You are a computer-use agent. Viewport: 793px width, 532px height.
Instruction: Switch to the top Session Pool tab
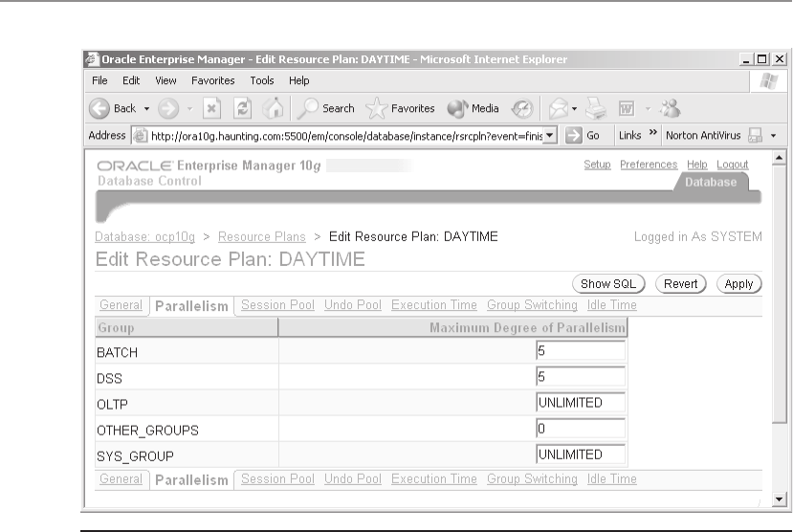[277, 305]
